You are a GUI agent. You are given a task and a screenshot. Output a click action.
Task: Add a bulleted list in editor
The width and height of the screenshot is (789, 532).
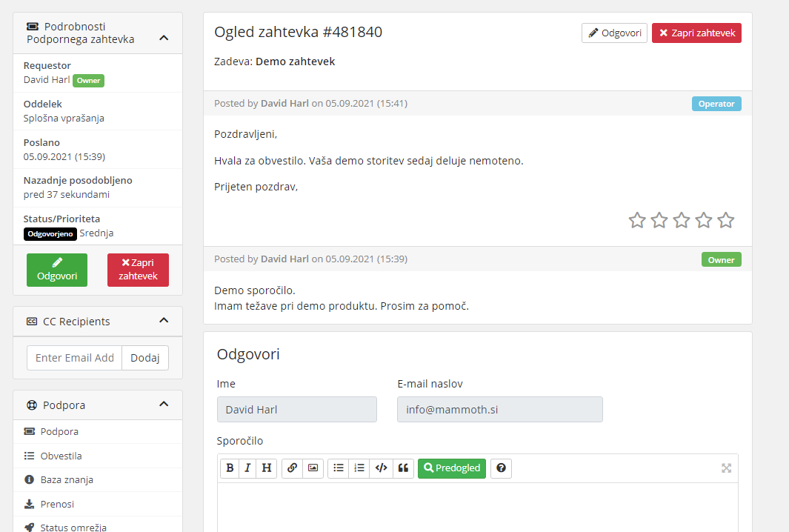[x=339, y=468]
